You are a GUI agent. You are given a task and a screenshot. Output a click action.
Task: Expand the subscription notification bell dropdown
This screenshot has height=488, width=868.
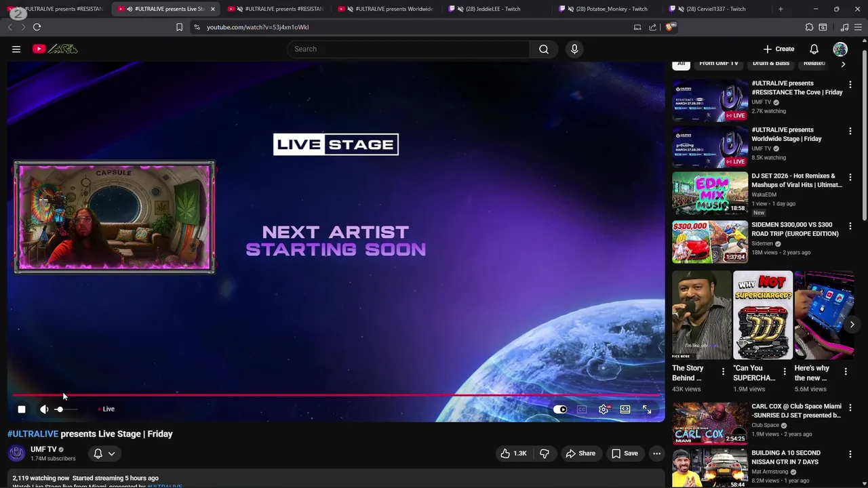click(x=104, y=453)
